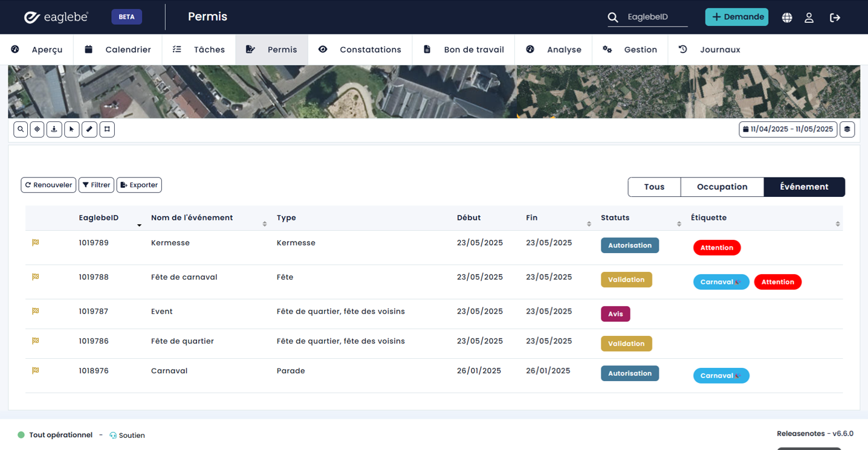This screenshot has height=450, width=868.
Task: Click event name Fête de carnaval
Action: click(184, 277)
